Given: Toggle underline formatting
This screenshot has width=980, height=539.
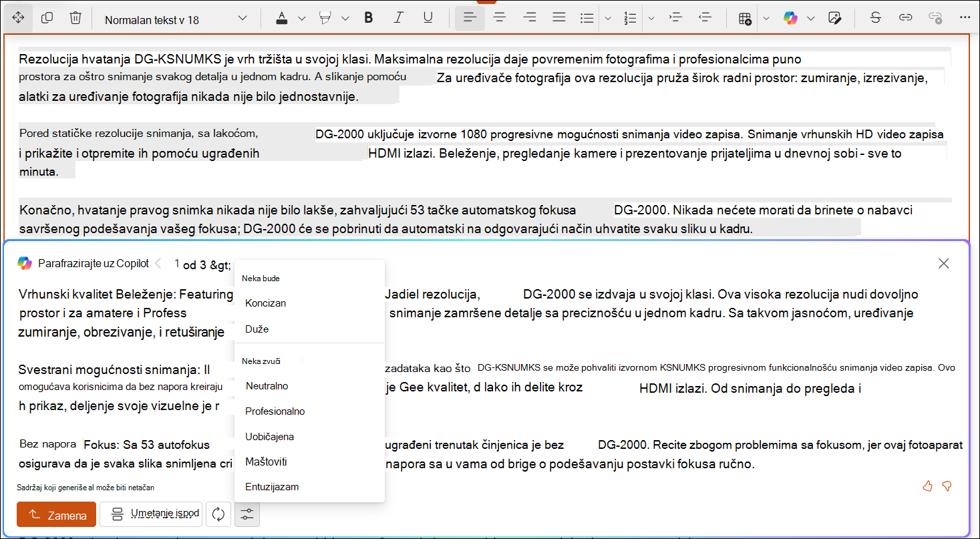Looking at the screenshot, I should [428, 18].
